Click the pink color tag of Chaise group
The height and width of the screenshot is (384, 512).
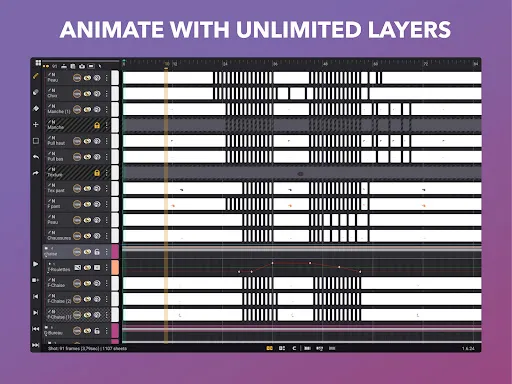click(x=115, y=251)
